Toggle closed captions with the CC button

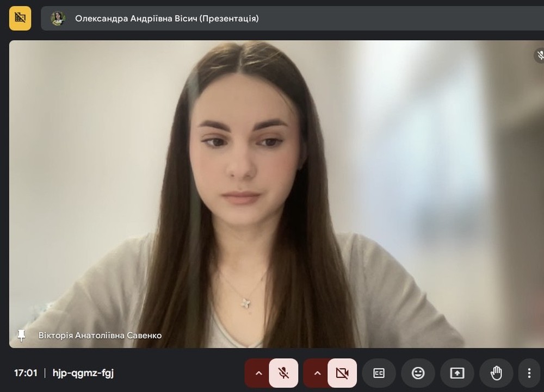(379, 373)
